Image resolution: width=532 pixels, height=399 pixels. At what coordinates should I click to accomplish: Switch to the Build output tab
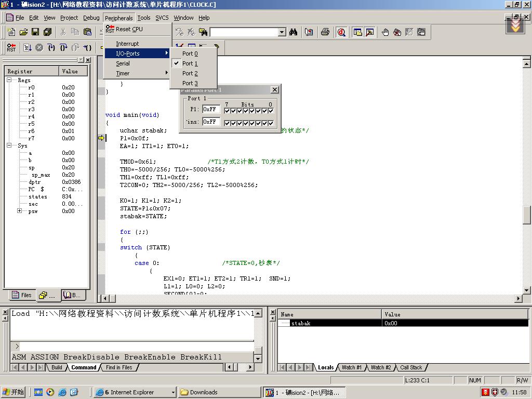[x=57, y=367]
